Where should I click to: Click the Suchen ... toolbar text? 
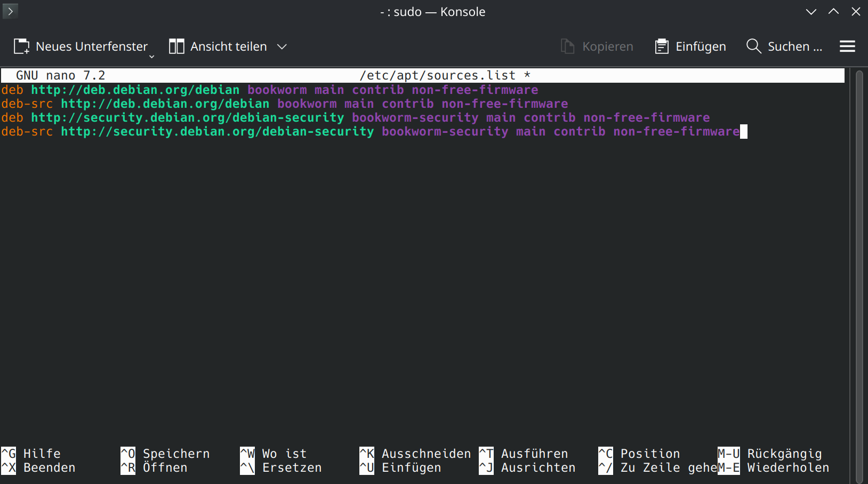coord(795,46)
